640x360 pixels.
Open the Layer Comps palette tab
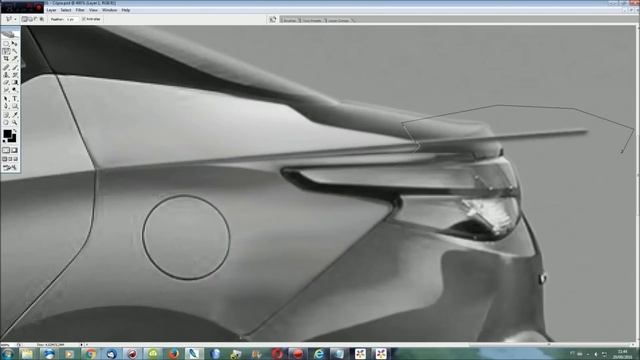[x=339, y=20]
